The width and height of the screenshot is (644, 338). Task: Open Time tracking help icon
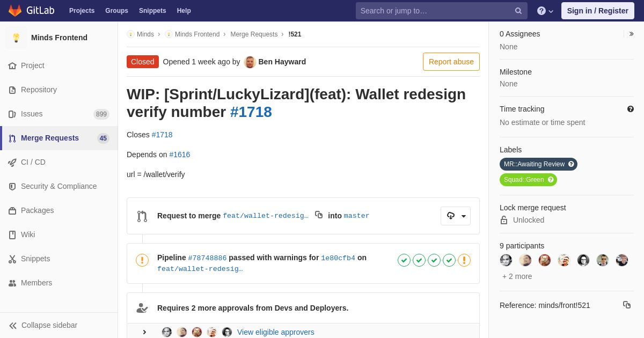click(631, 109)
